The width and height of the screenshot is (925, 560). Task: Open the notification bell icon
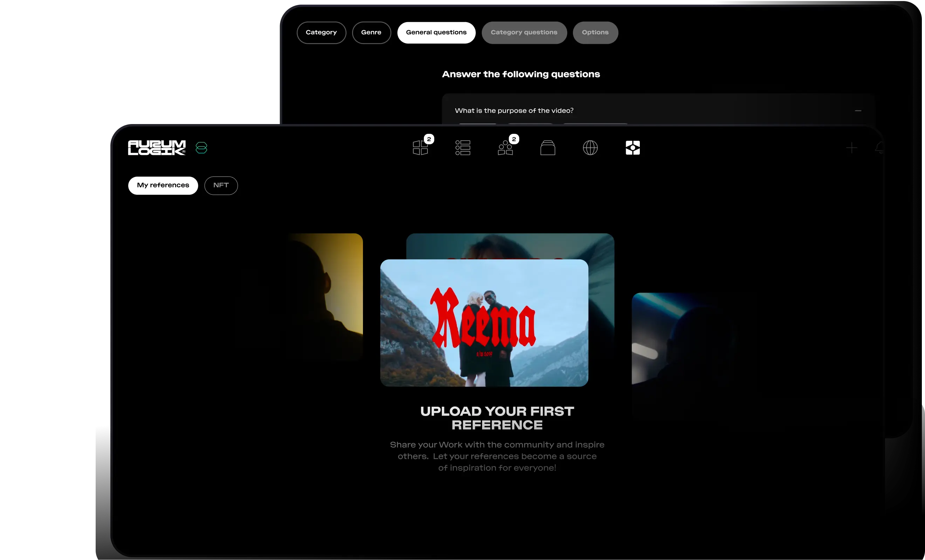point(880,148)
